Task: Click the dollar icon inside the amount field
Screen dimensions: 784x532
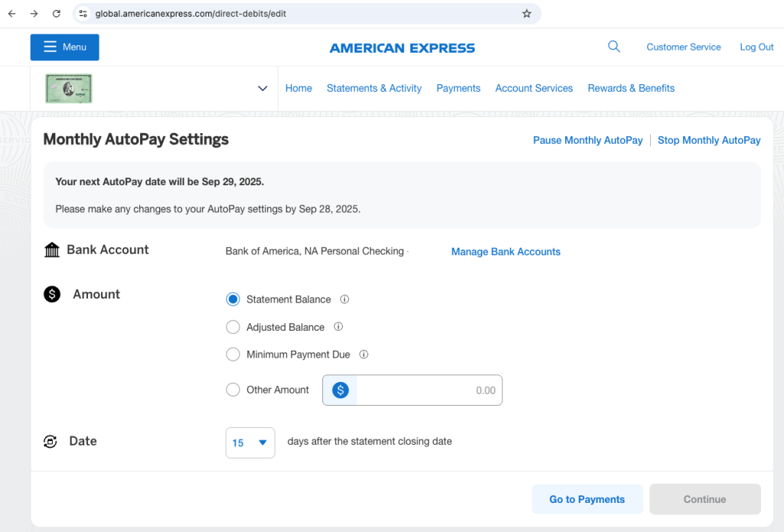Action: click(339, 390)
